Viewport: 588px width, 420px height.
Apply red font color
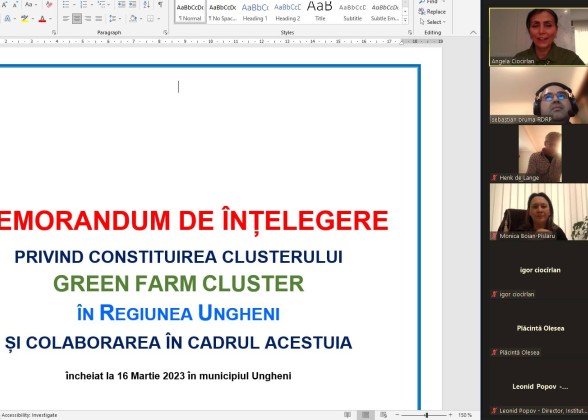(42, 18)
